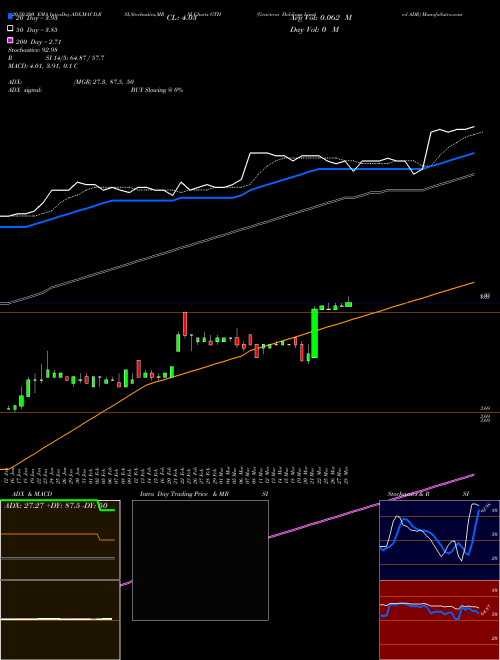Viewport: 500px width, 660px height.
Task: Select the '20 Day = 3.93' legend label
Action: pos(36,18)
